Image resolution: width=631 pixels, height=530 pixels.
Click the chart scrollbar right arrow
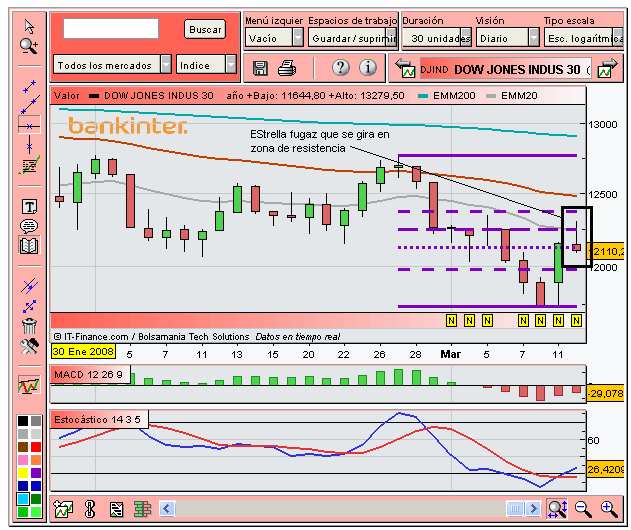[x=534, y=509]
